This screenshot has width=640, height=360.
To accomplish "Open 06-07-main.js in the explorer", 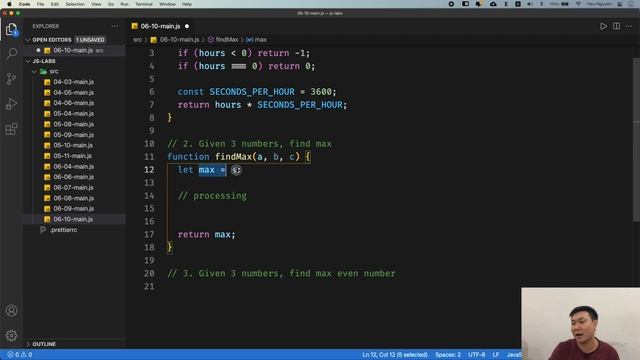I will tap(75, 188).
